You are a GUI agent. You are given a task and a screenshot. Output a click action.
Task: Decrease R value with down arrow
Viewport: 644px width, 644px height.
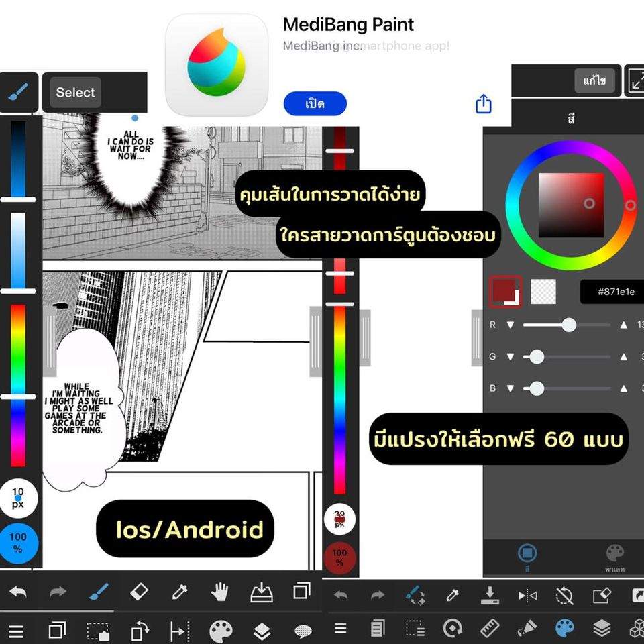pos(510,325)
